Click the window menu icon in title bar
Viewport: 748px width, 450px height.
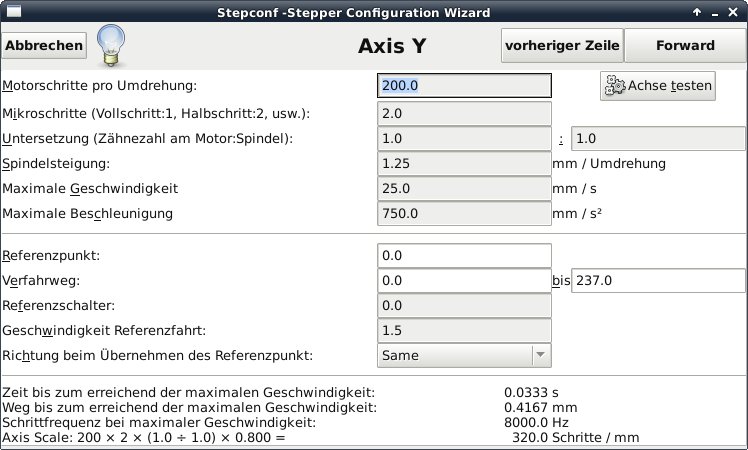coord(13,11)
